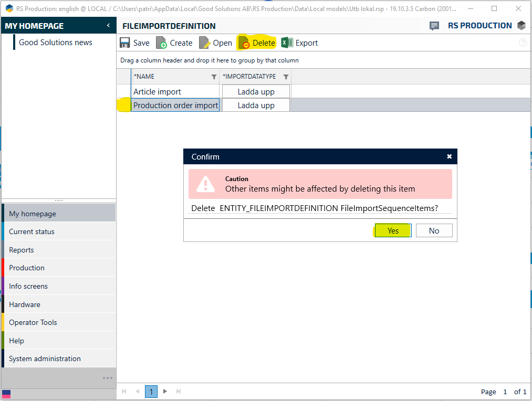This screenshot has width=532, height=401.
Task: Click the Create new item icon
Action: point(161,43)
